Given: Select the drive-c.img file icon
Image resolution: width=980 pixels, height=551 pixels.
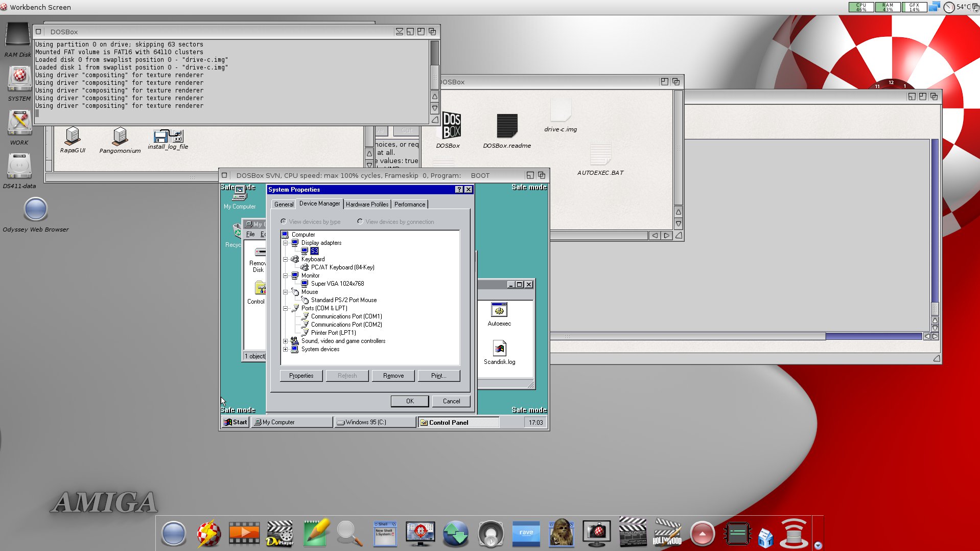Looking at the screenshot, I should tap(561, 110).
